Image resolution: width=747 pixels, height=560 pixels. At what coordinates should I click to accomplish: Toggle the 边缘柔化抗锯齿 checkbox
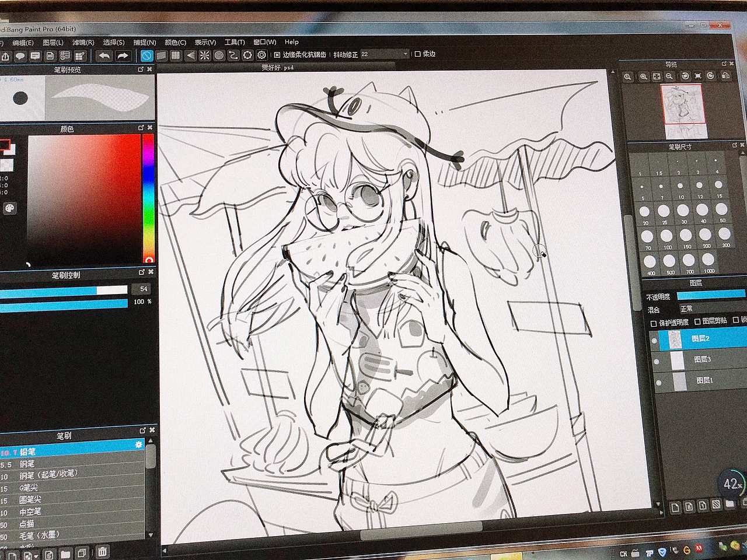click(x=277, y=55)
